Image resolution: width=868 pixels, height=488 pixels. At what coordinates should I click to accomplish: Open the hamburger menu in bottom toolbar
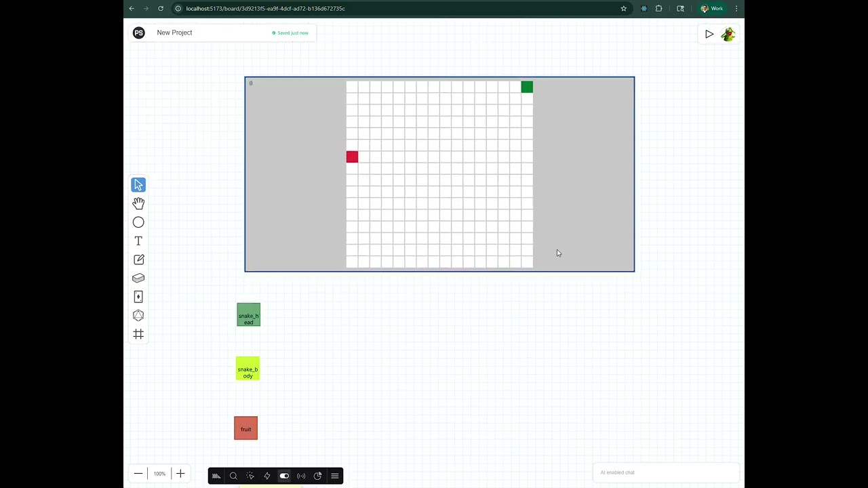point(334,476)
